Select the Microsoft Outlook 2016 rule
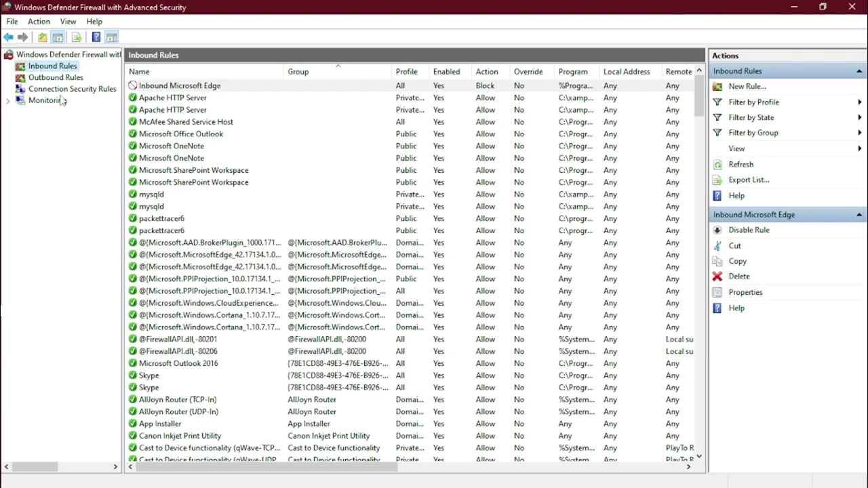Screen dimensions: 868x488 coord(410,363)
